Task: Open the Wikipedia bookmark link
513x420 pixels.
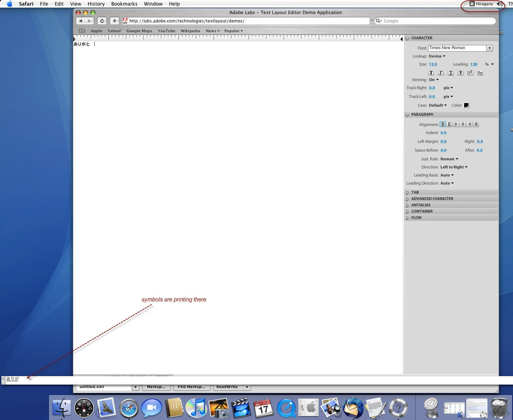Action: coord(190,31)
